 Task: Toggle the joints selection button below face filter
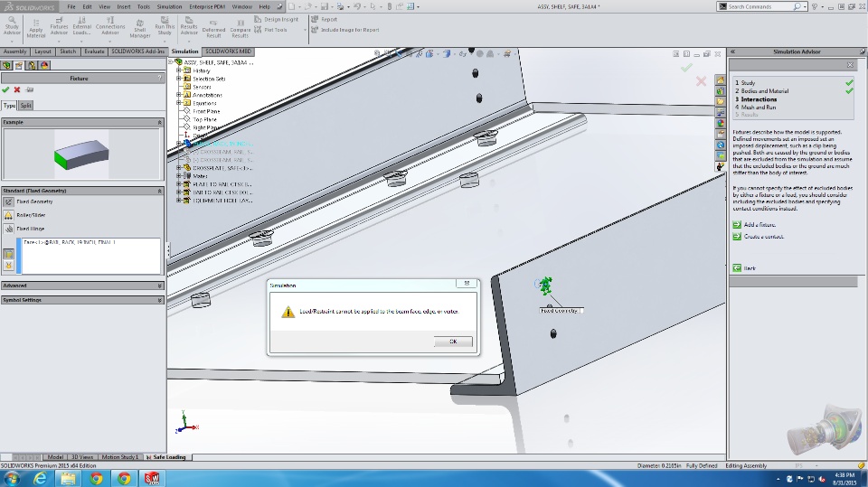[8, 266]
